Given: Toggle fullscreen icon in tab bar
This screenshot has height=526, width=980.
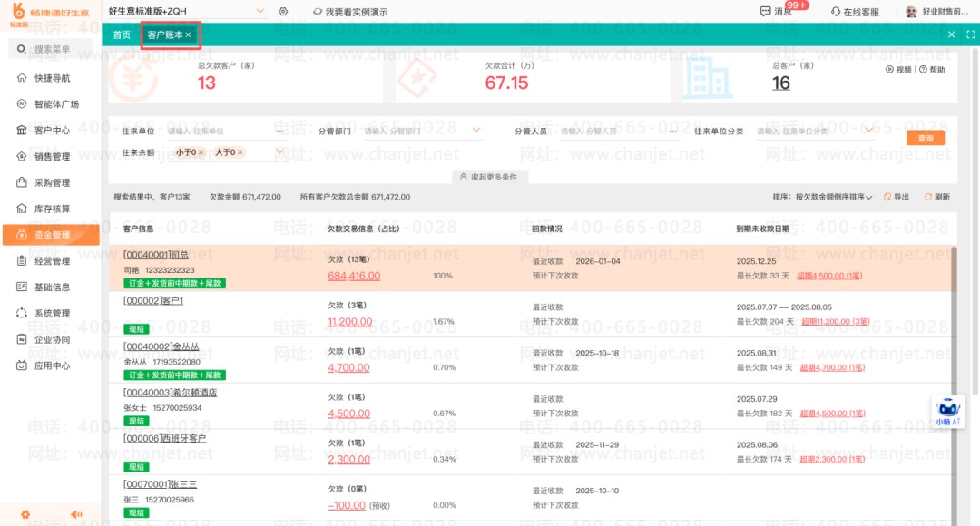Looking at the screenshot, I should click(970, 35).
